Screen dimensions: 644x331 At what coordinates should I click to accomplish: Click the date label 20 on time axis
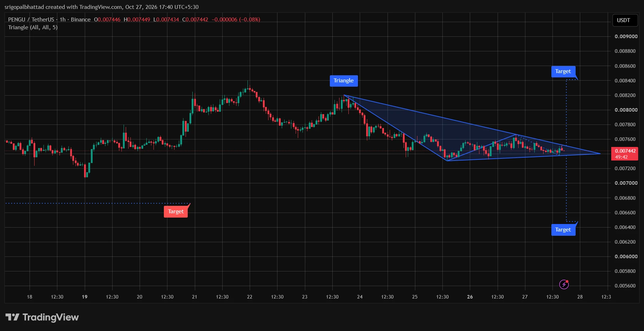[140, 297]
